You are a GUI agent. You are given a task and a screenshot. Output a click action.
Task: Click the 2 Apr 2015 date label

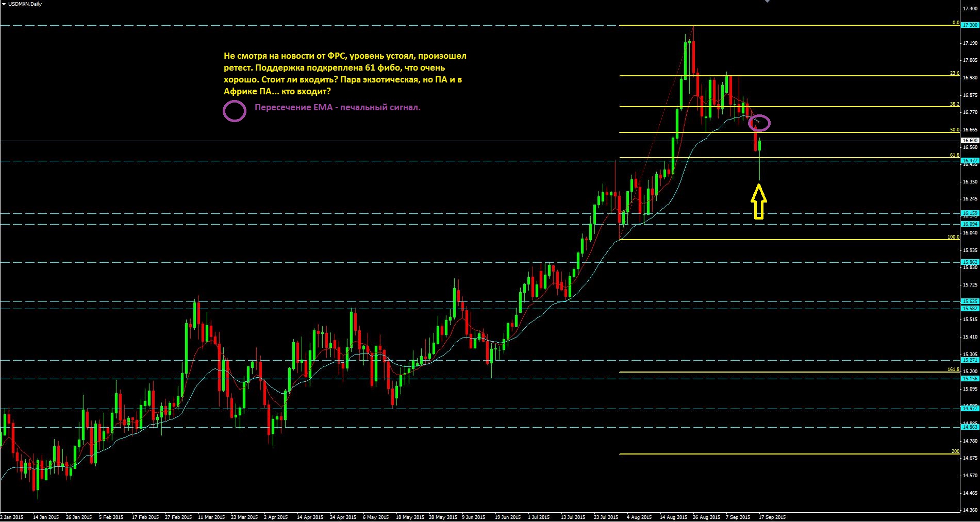tap(276, 517)
